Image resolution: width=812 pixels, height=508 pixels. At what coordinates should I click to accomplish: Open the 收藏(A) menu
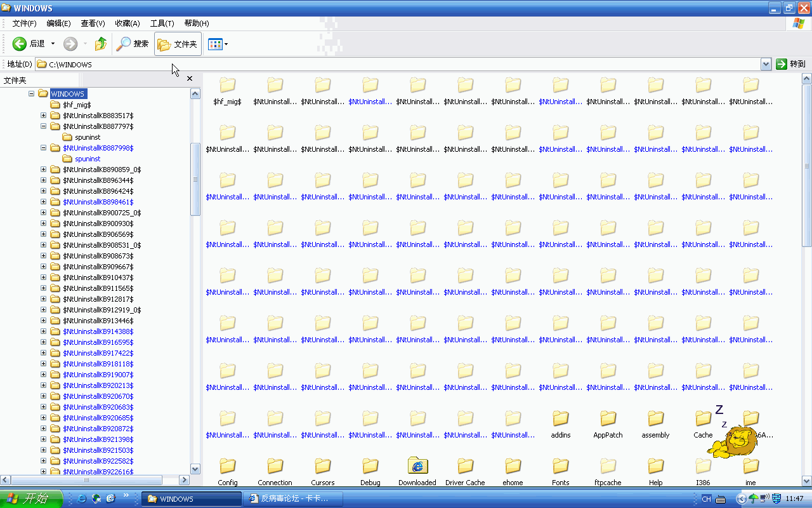coord(127,23)
